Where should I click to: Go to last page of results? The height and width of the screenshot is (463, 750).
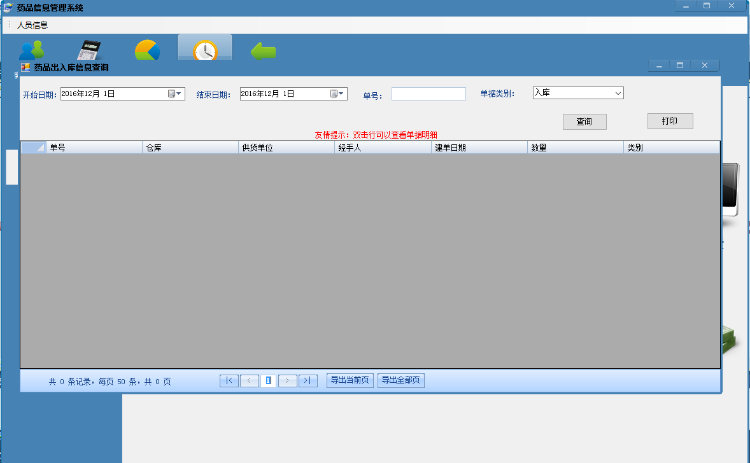point(308,380)
